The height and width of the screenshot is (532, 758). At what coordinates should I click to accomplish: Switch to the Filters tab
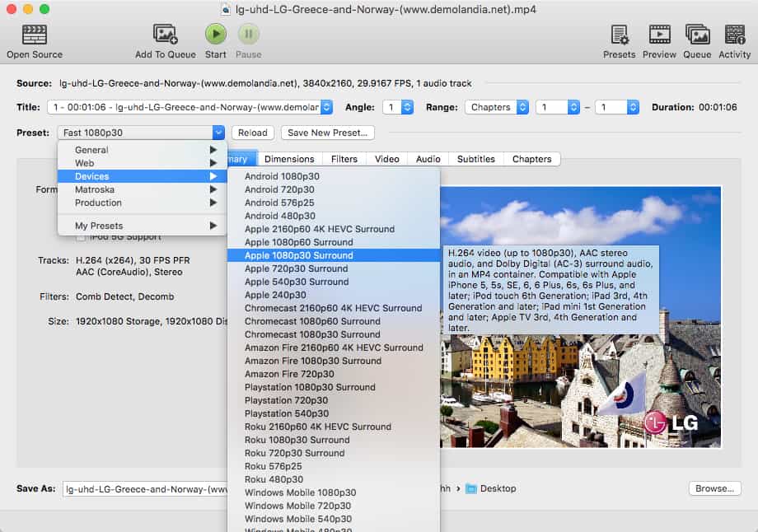tap(344, 159)
